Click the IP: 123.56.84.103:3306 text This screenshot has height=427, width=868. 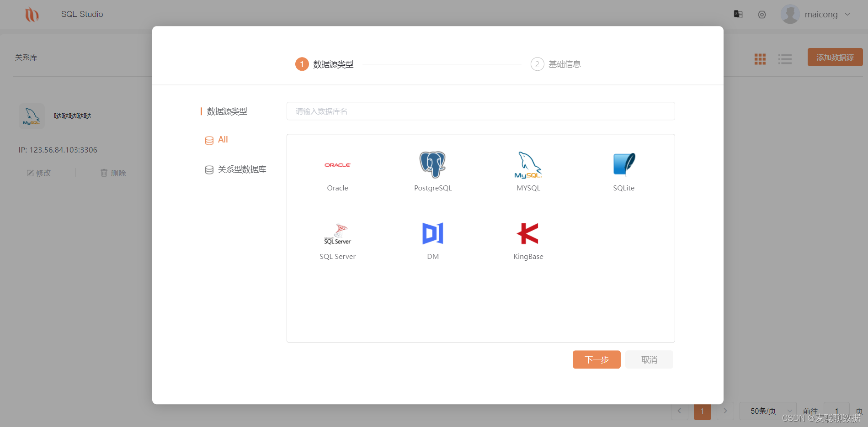58,150
